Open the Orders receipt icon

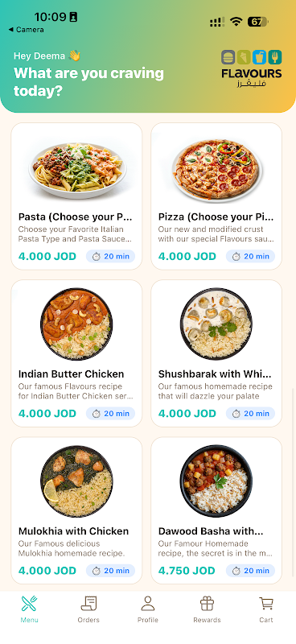coord(88,603)
